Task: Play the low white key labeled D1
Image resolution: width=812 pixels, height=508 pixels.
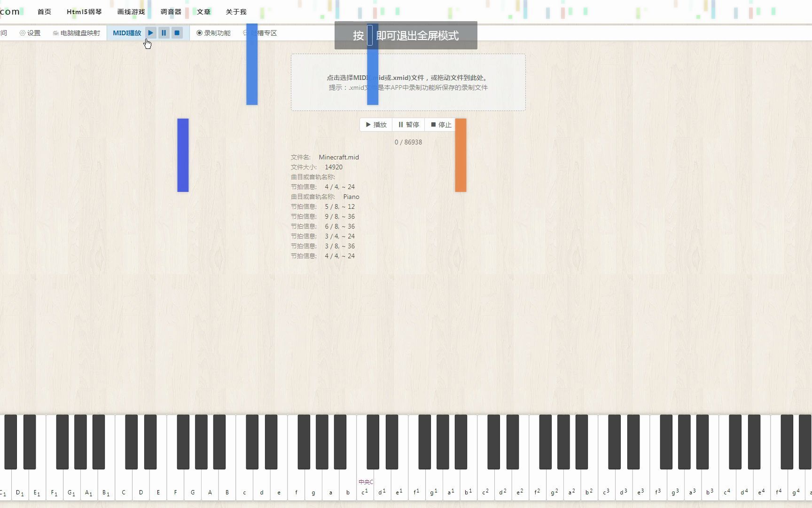Action: tap(20, 484)
